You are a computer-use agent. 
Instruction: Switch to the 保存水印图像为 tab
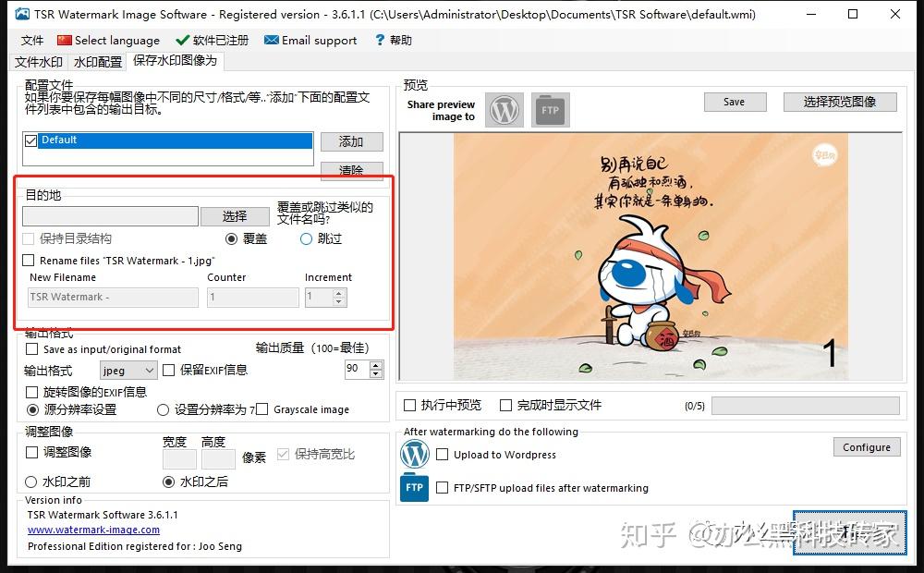click(x=175, y=61)
